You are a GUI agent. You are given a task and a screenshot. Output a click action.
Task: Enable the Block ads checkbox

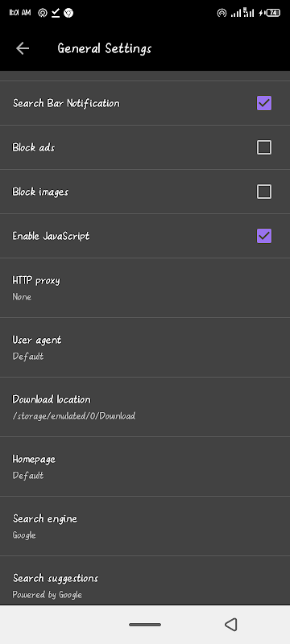click(264, 147)
